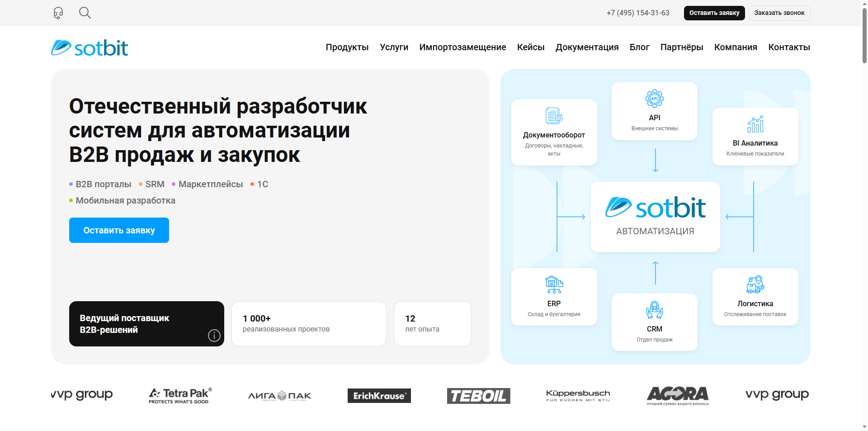
Task: Click the blue Оставить заявку button
Action: (x=119, y=230)
